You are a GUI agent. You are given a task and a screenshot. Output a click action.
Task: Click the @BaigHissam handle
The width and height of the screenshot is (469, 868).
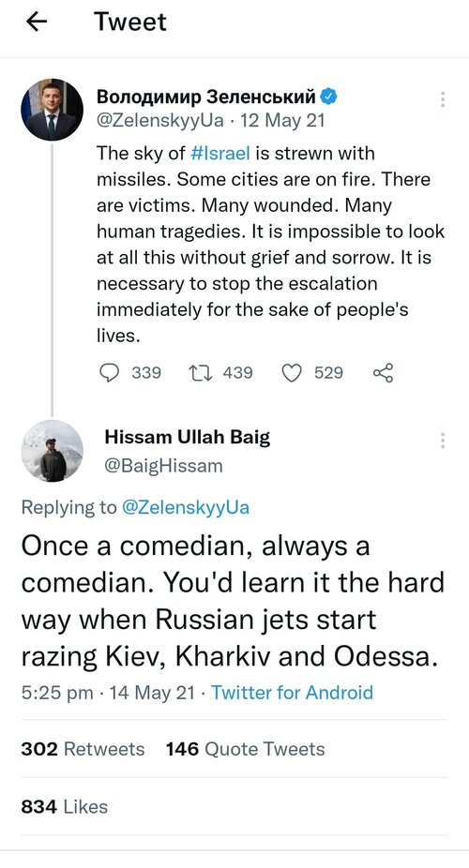pyautogui.click(x=163, y=466)
